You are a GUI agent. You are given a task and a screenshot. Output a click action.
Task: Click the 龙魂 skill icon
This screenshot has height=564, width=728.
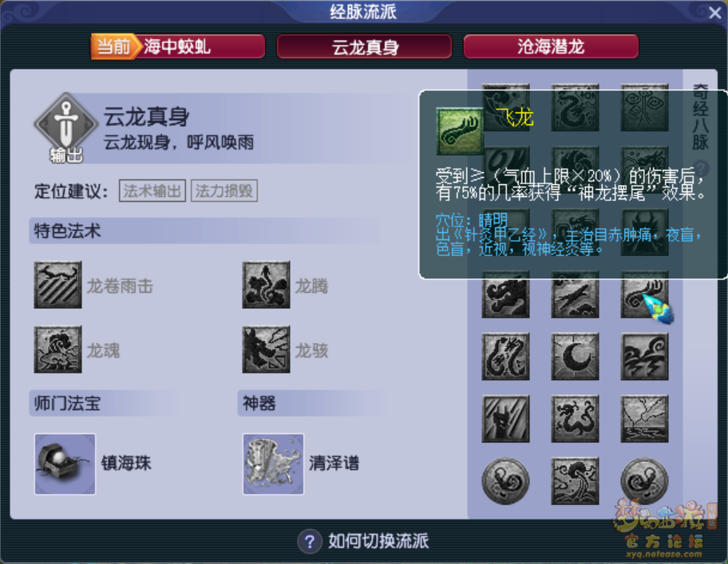tap(57, 349)
